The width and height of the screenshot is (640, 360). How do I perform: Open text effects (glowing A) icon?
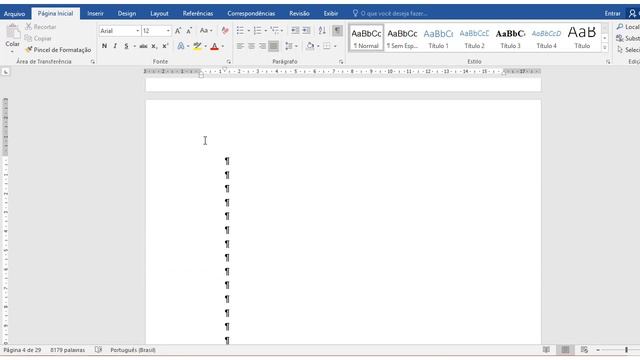tap(180, 46)
